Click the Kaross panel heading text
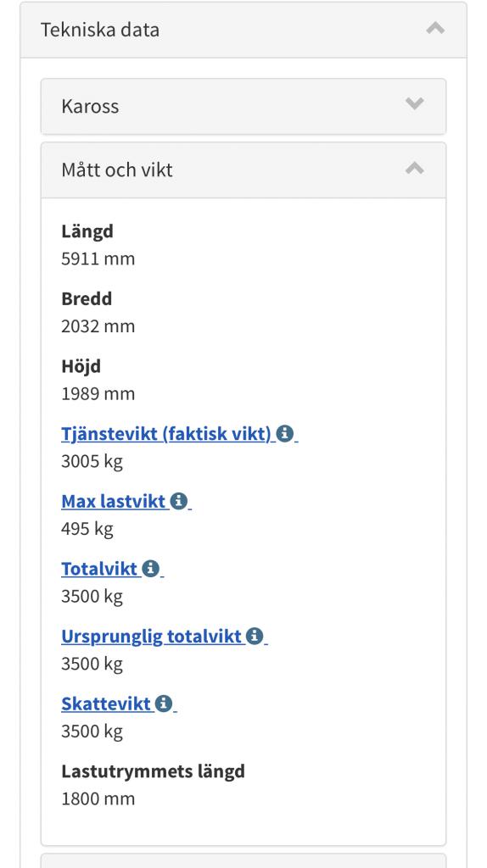This screenshot has width=487, height=868. point(90,106)
